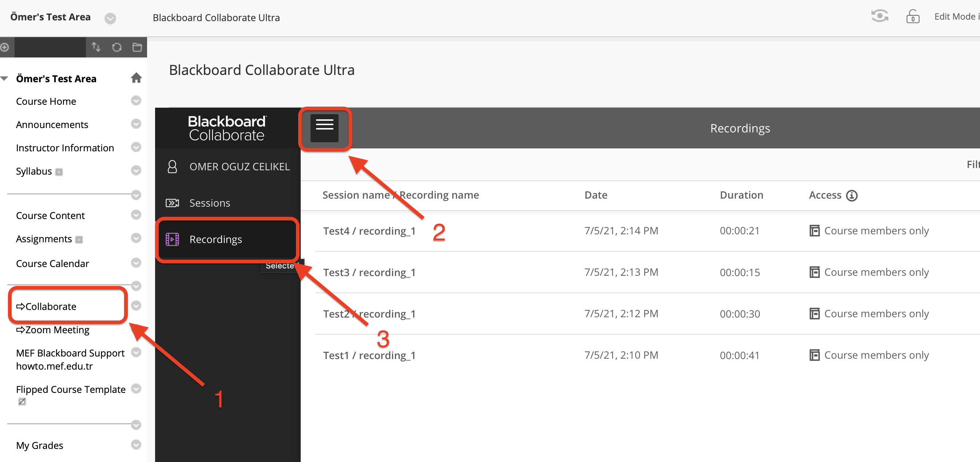Sort by Duration column header
Screen dimensions: 980x462
coord(742,195)
